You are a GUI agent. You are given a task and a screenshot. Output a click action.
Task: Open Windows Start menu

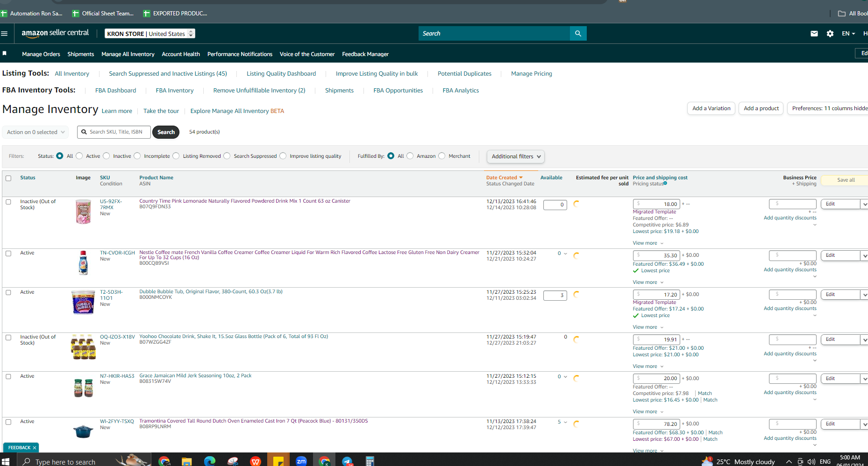(6, 461)
